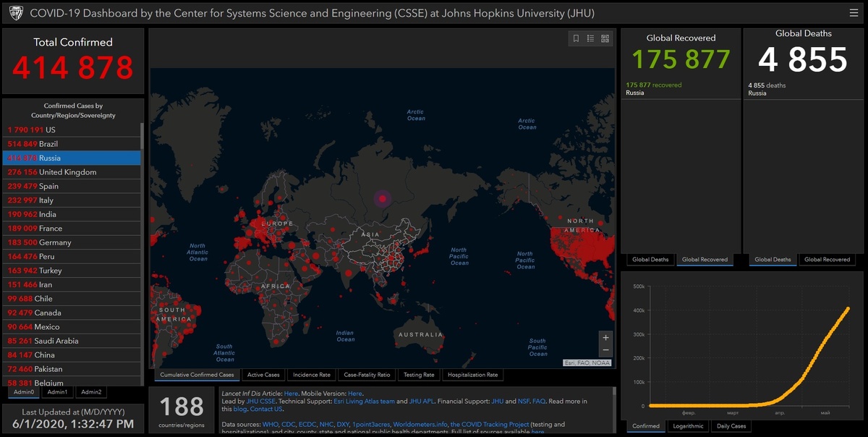The height and width of the screenshot is (437, 868).
Task: Show the Logarithmic chart tab
Action: pos(688,426)
